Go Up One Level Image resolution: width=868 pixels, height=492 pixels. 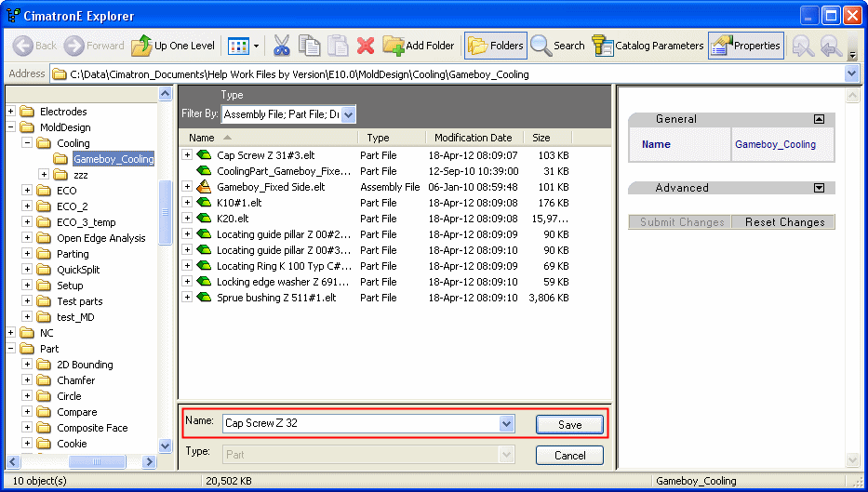(x=173, y=46)
